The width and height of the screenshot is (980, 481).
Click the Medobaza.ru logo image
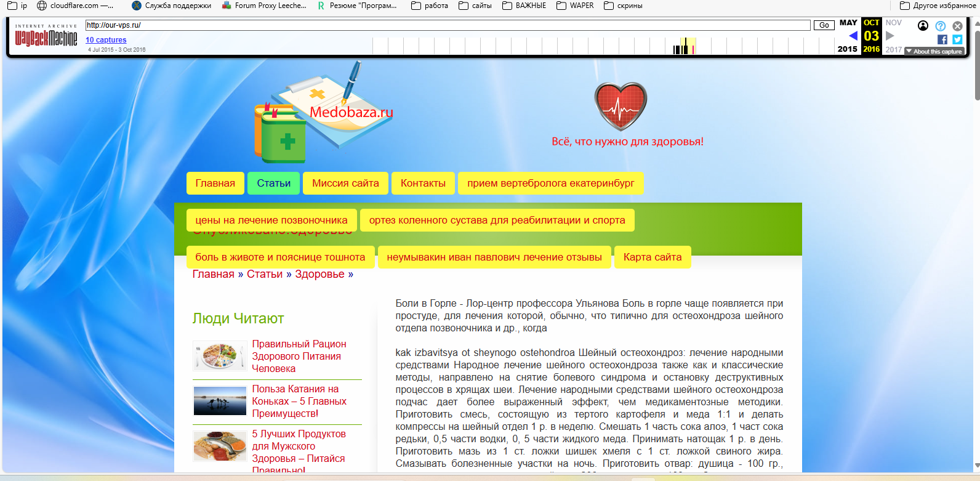(324, 112)
